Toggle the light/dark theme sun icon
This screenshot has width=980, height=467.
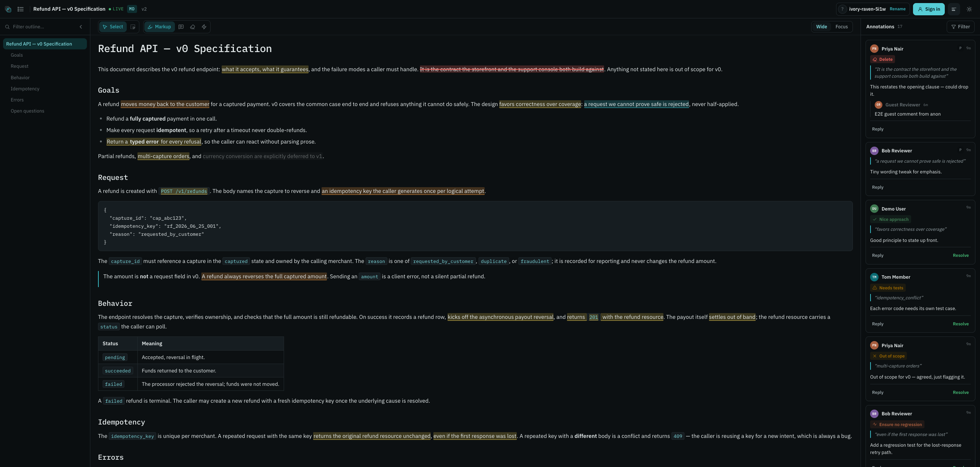(x=969, y=9)
